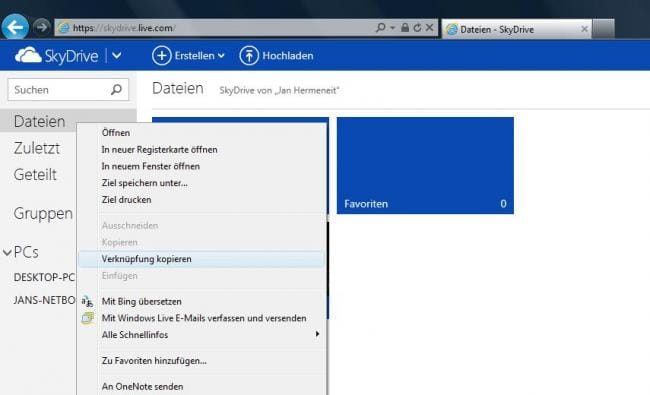Open Zuletzt in the sidebar

(x=36, y=148)
